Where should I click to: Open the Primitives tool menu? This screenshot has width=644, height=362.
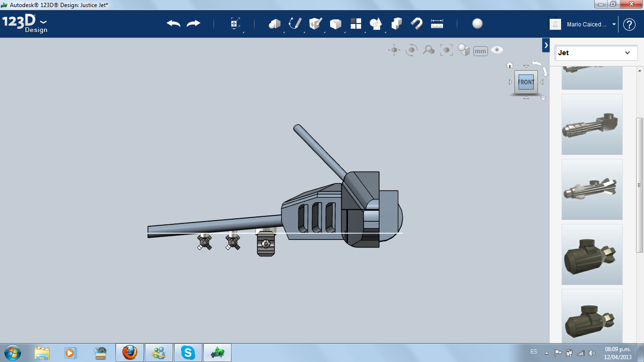pyautogui.click(x=274, y=24)
